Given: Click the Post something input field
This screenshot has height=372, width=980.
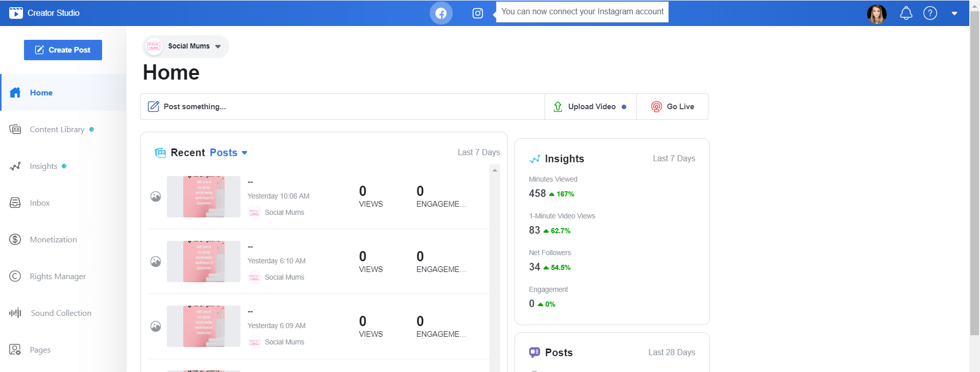Looking at the screenshot, I should (x=342, y=107).
